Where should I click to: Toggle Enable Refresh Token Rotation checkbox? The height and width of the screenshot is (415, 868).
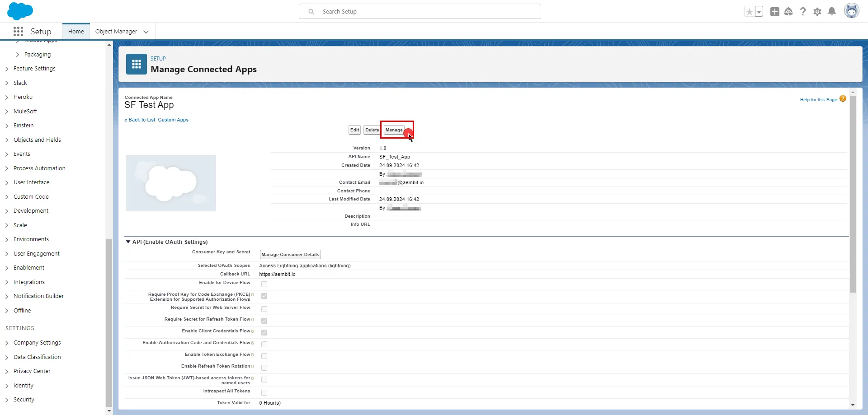click(264, 368)
